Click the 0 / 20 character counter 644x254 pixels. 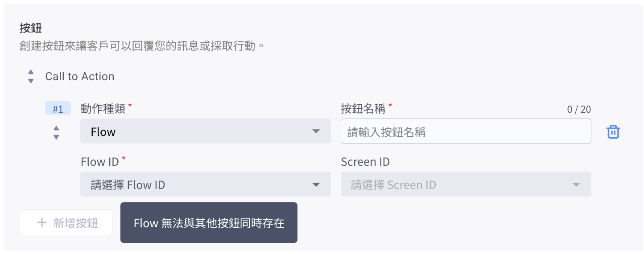click(579, 110)
